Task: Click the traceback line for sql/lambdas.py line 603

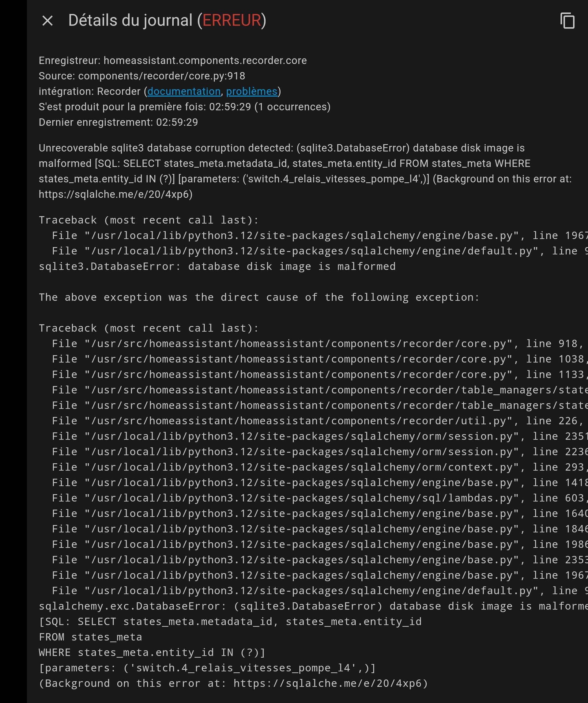Action: (x=319, y=498)
